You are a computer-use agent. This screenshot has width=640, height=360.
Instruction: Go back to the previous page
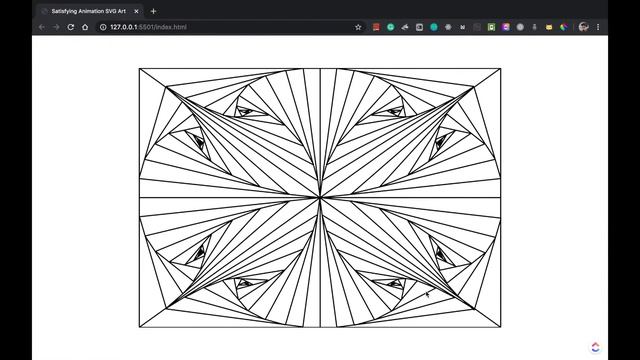pyautogui.click(x=42, y=27)
